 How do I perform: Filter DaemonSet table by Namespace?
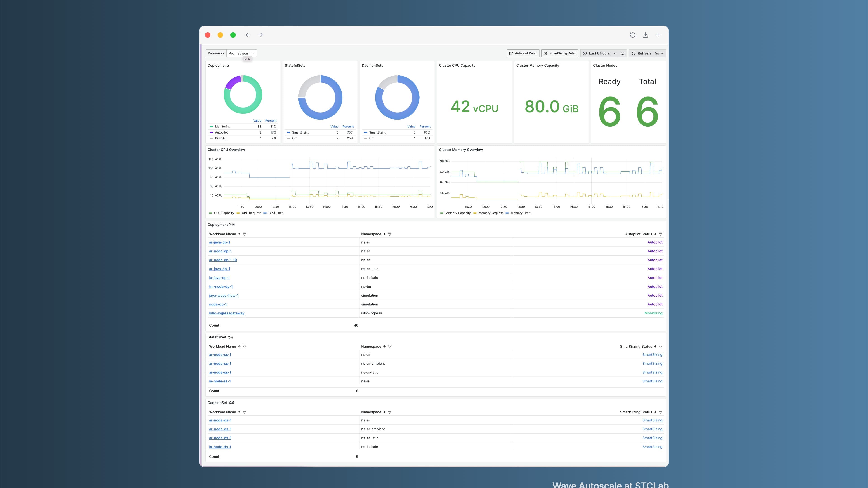389,412
